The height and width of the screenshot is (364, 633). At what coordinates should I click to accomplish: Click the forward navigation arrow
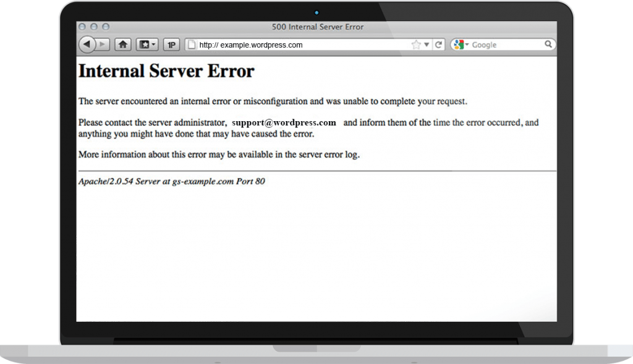[x=103, y=44]
